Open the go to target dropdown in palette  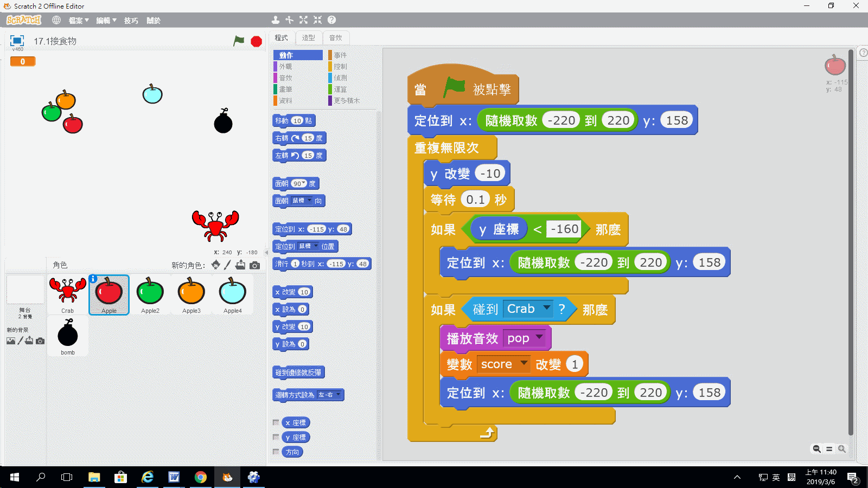[316, 246]
